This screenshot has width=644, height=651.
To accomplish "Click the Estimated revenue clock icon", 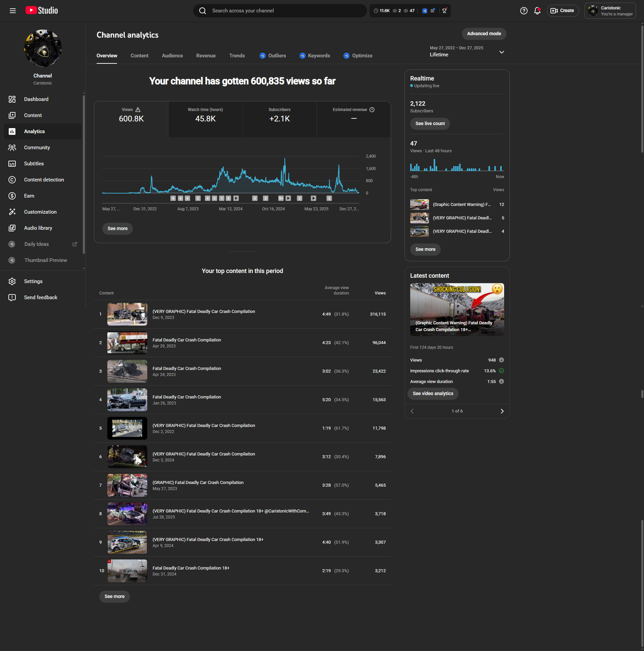I will (x=372, y=110).
